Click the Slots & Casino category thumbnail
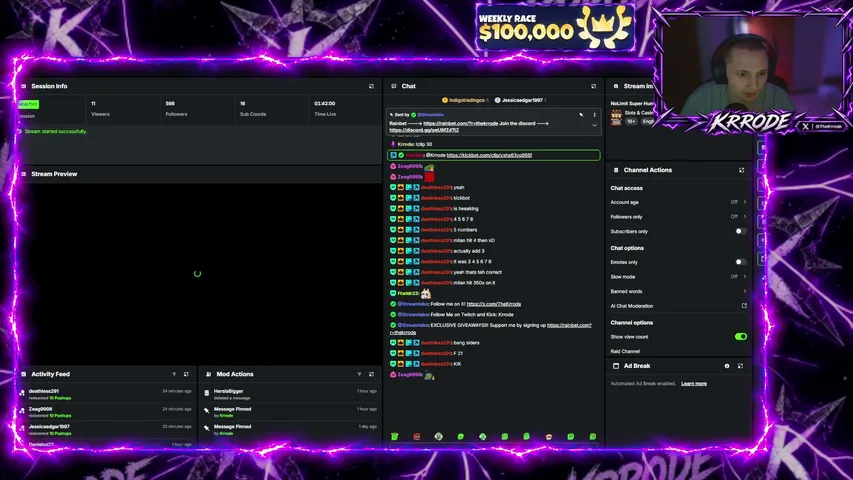The height and width of the screenshot is (480, 853). coord(616,117)
